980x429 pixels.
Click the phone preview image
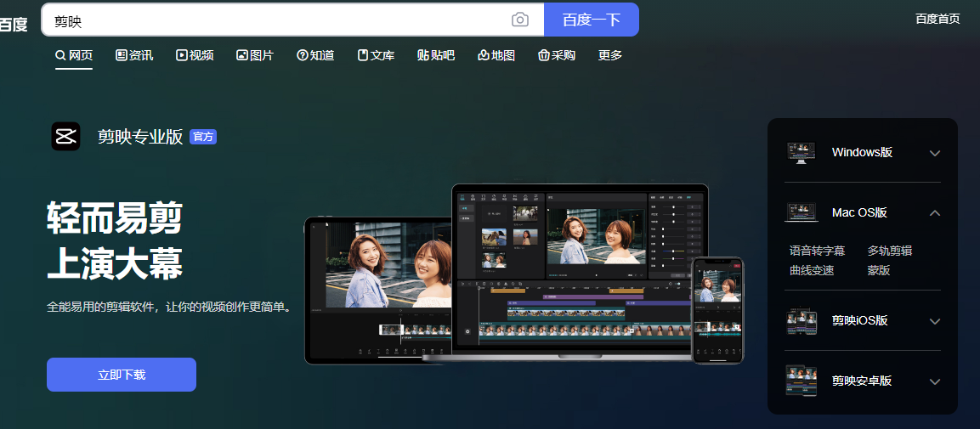click(x=717, y=310)
